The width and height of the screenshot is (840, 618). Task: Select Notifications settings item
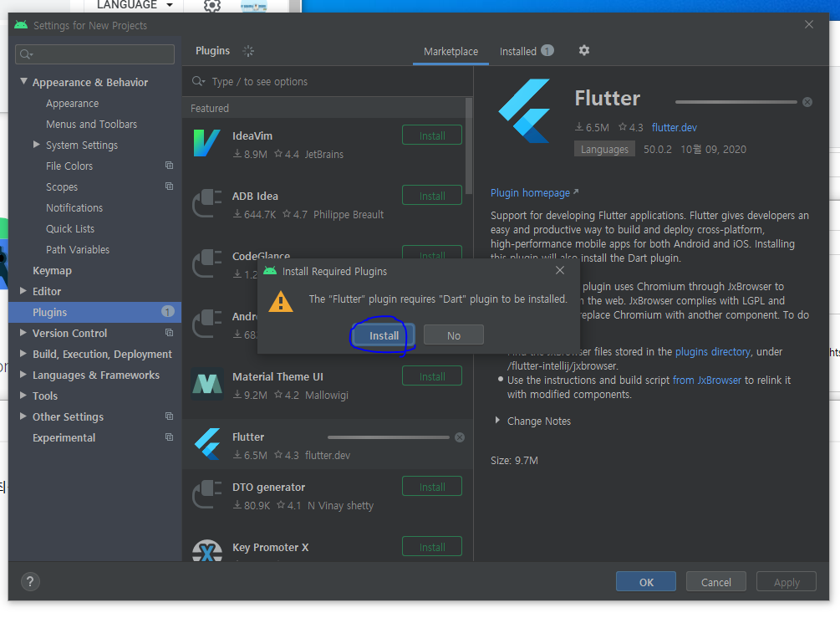click(x=74, y=208)
